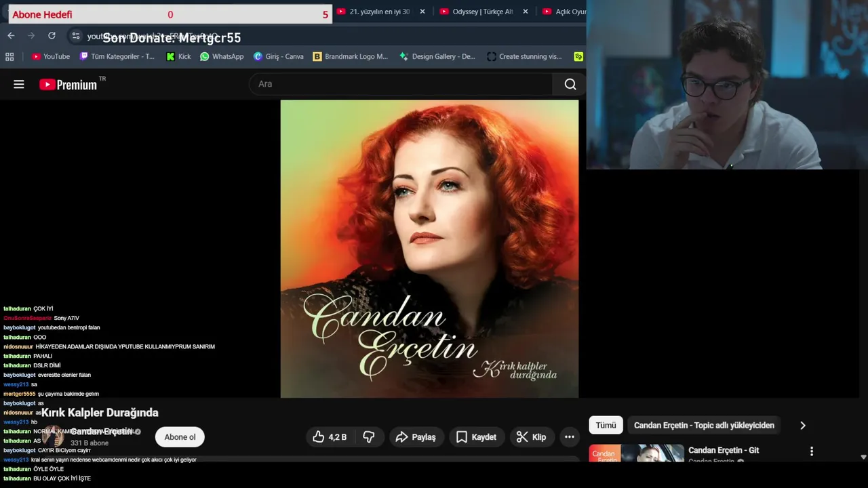Open the YouTube bookmark
The image size is (868, 488).
click(x=51, y=56)
